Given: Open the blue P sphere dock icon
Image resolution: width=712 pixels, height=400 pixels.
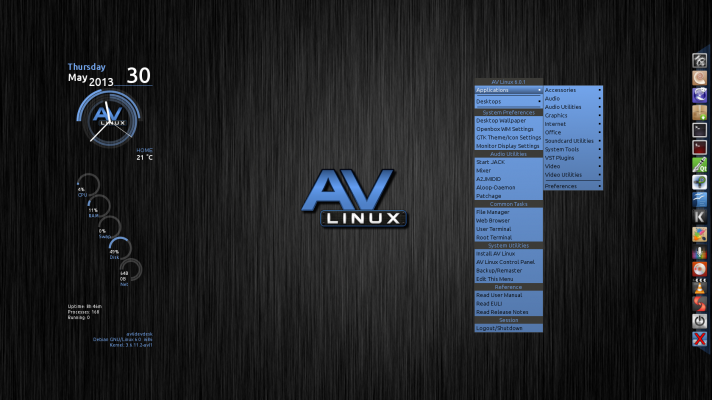Looking at the screenshot, I should coord(699,182).
